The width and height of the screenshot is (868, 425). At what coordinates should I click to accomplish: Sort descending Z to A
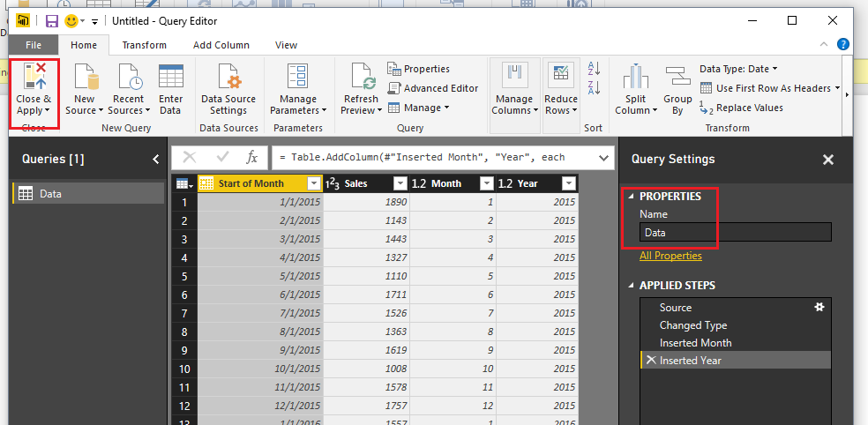pyautogui.click(x=594, y=87)
